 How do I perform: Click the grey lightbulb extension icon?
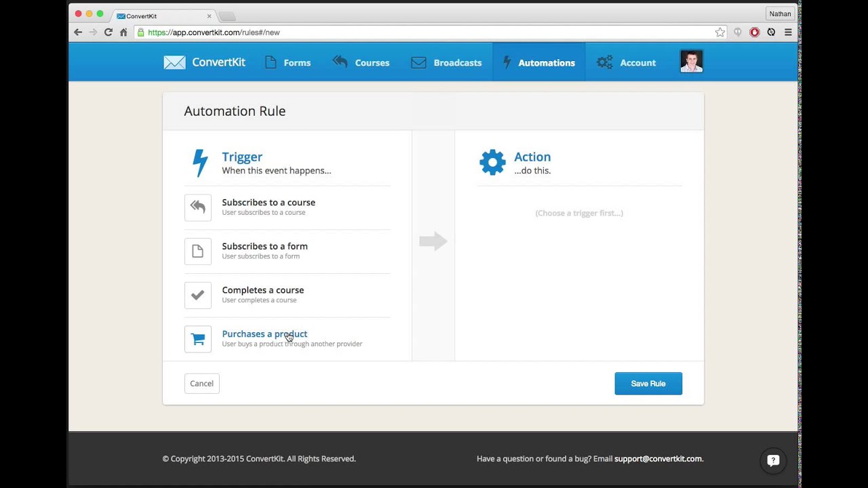(x=738, y=32)
